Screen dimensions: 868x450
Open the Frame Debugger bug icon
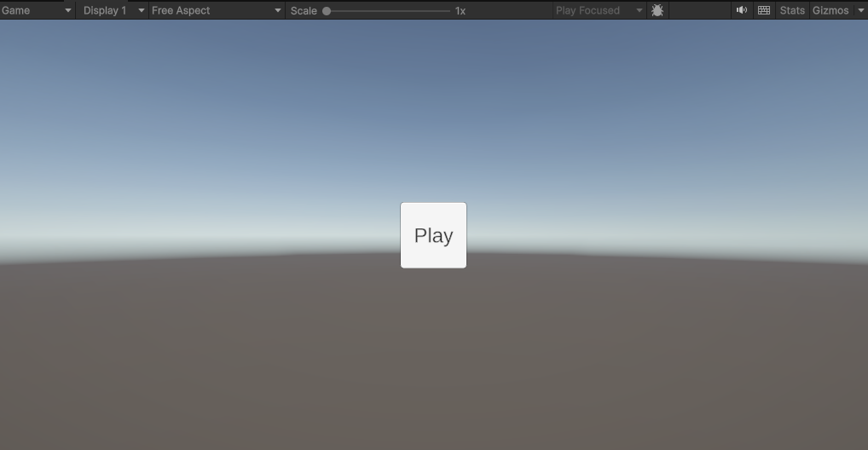pos(657,10)
